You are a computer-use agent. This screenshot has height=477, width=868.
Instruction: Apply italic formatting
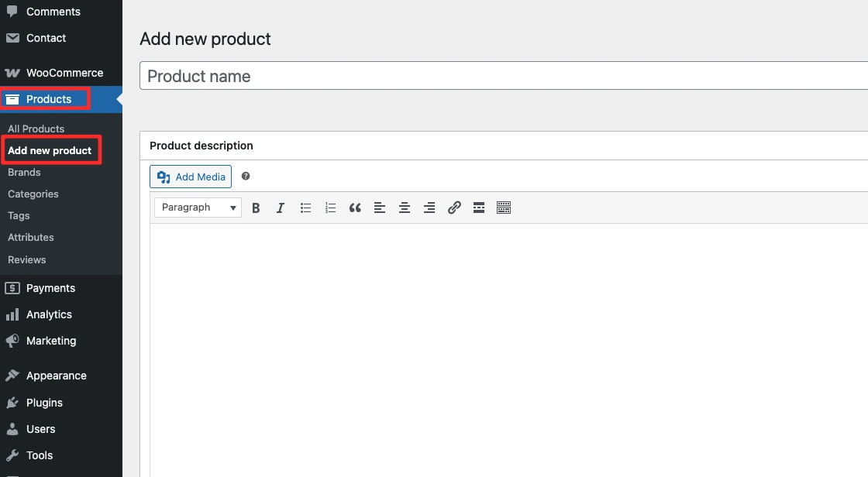(281, 208)
